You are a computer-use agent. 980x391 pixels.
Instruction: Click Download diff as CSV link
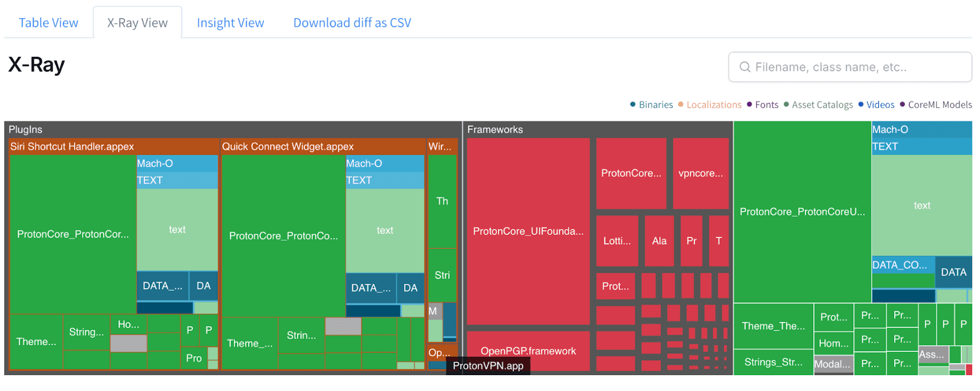[x=352, y=23]
